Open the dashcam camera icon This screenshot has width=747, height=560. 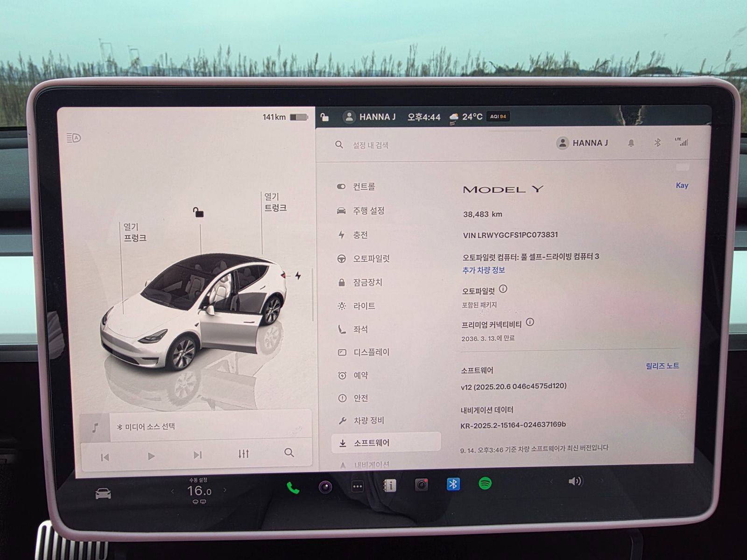tap(421, 485)
